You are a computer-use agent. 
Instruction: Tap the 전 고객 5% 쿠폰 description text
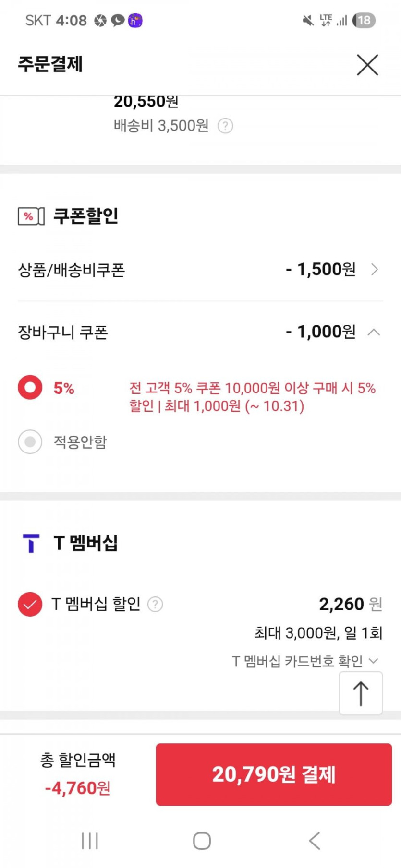(252, 397)
